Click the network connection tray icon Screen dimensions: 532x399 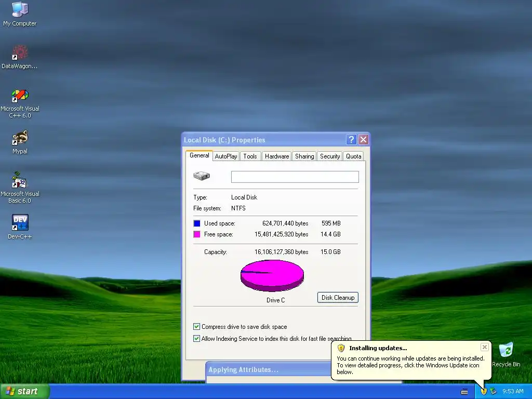pos(494,391)
